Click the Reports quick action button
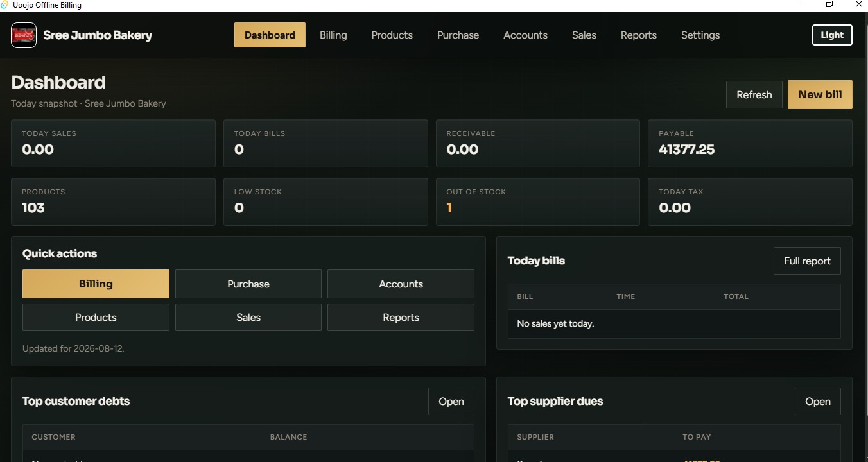Screen dimensions: 868x462 click(x=401, y=317)
